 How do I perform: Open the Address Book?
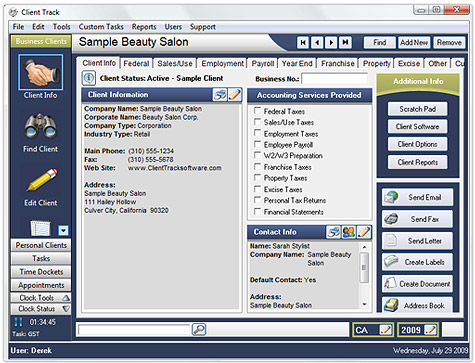(417, 305)
